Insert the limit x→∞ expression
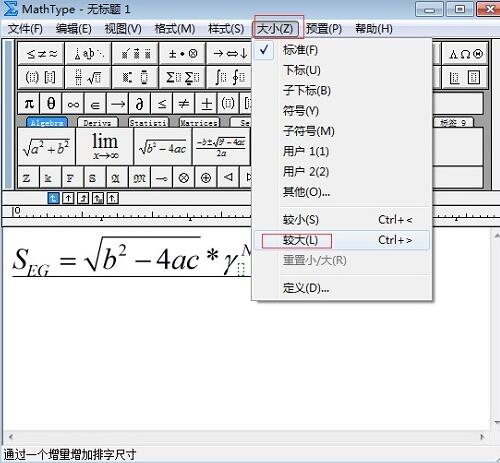This screenshot has height=463, width=500. click(105, 147)
